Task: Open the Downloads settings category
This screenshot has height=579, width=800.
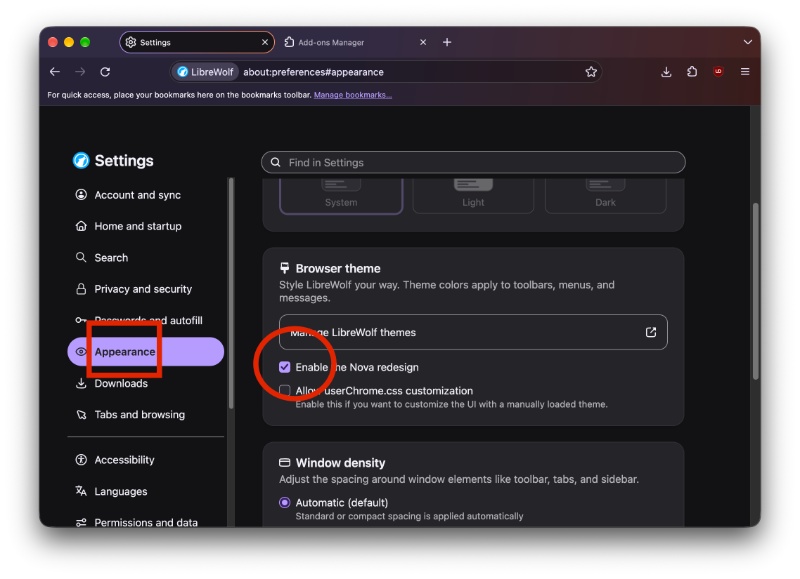Action: [145, 383]
